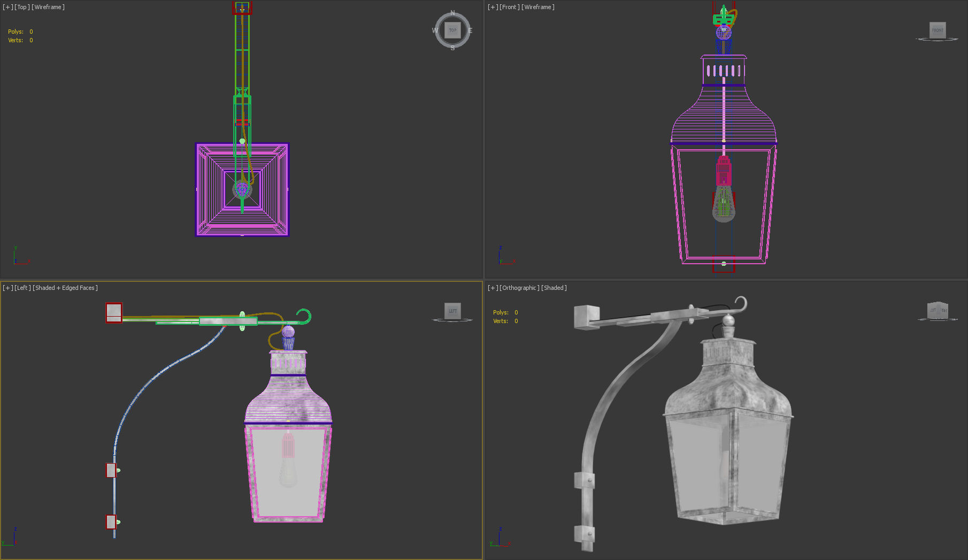The width and height of the screenshot is (968, 560).
Task: Click the ViewCube in the Orthographic viewport
Action: 938,310
